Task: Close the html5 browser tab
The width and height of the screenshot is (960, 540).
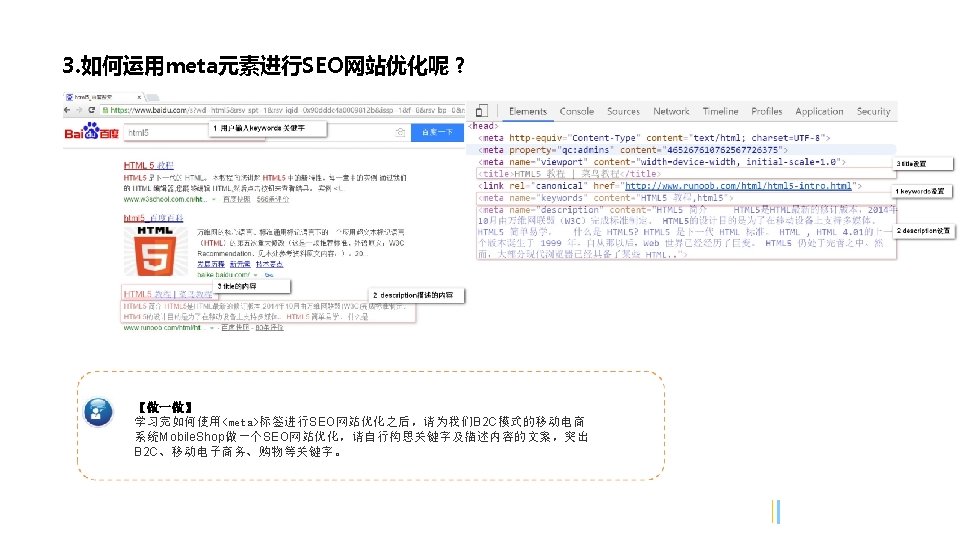Action: tap(139, 97)
